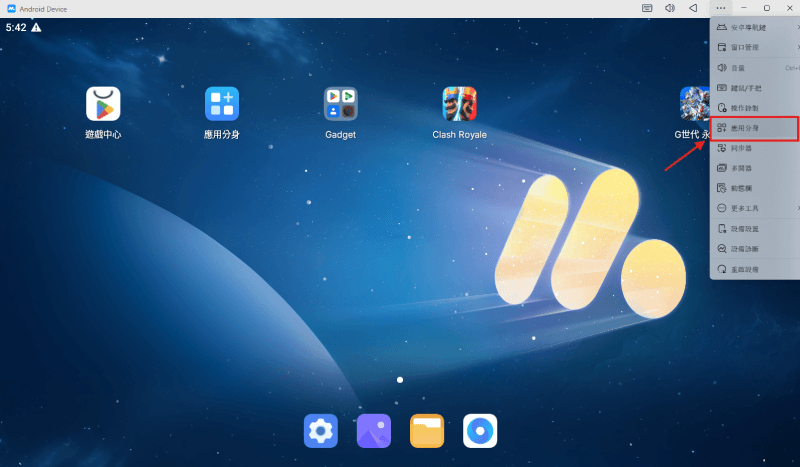Choose 操作錄製 from the menu

755,108
